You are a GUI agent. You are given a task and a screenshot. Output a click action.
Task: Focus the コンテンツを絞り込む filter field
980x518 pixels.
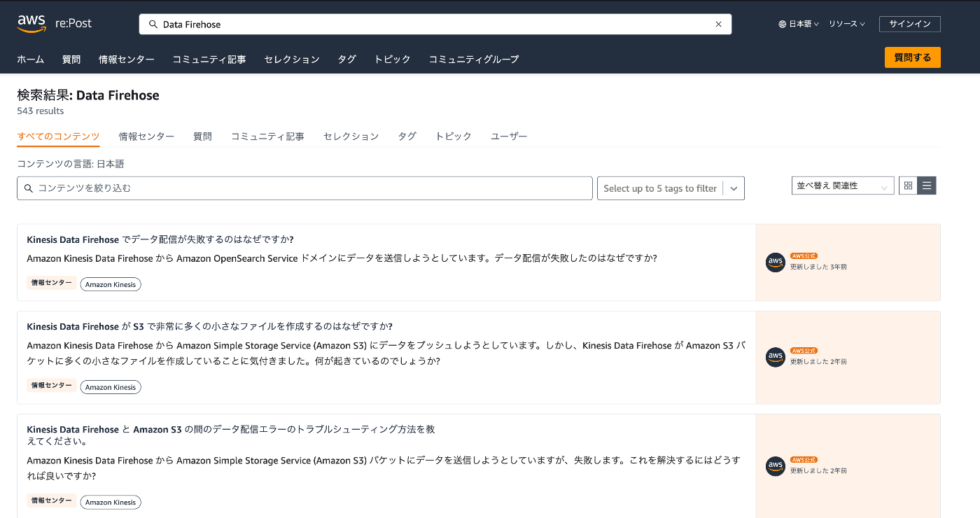304,188
